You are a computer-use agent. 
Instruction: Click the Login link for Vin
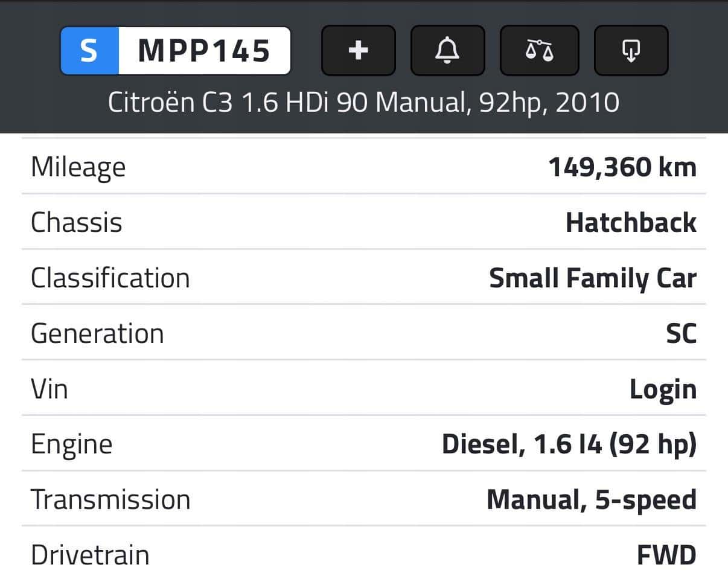click(x=663, y=389)
